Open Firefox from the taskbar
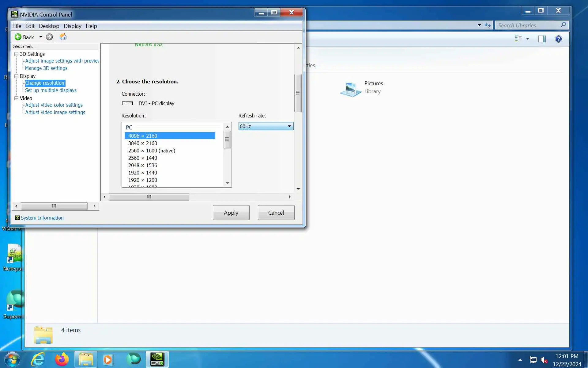The height and width of the screenshot is (368, 588). [62, 359]
